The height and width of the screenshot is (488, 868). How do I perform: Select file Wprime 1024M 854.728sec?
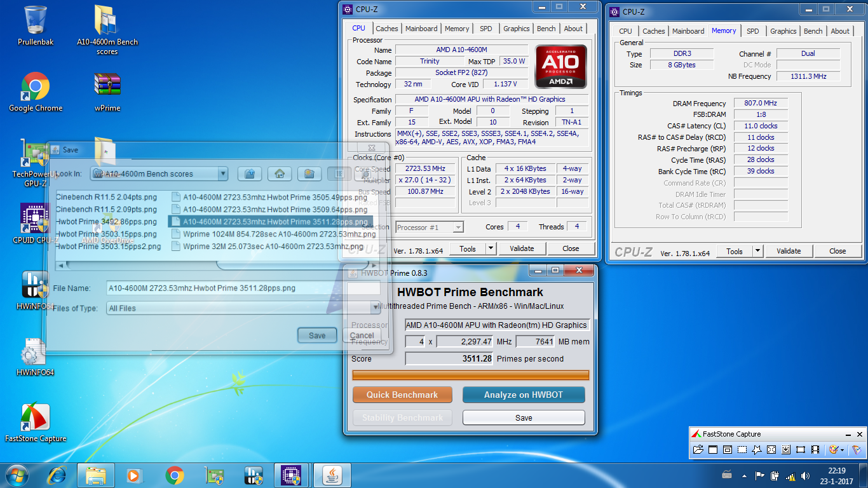[274, 234]
